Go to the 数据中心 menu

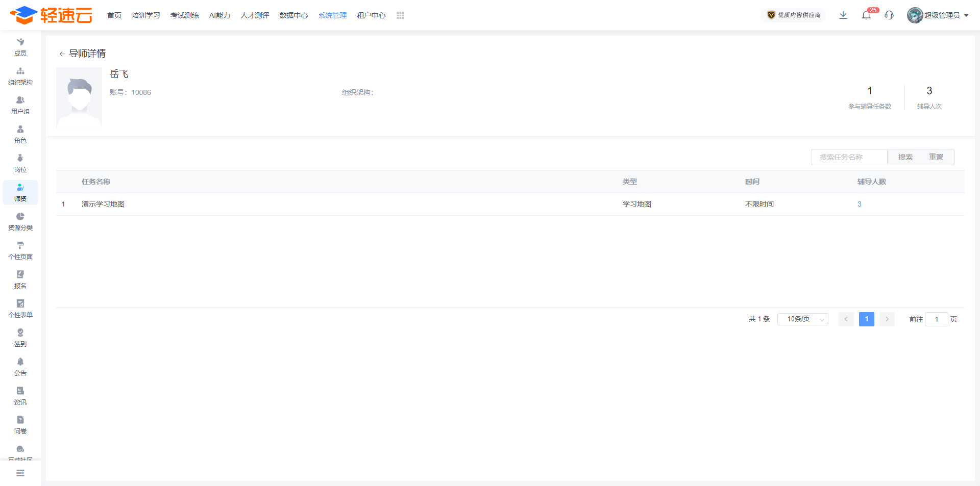pos(293,15)
